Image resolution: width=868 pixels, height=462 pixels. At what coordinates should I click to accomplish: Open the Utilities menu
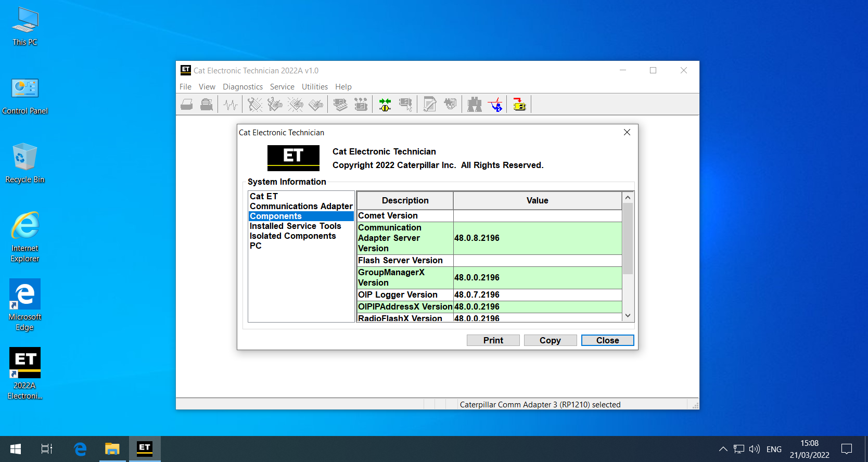click(x=315, y=87)
